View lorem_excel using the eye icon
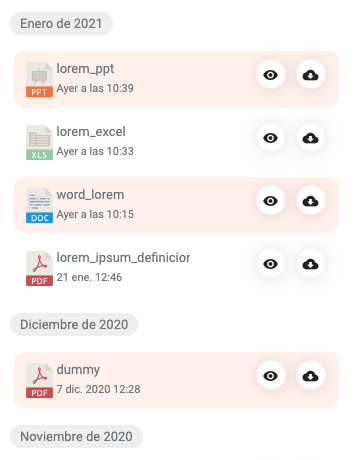360x460 pixels. tap(271, 138)
